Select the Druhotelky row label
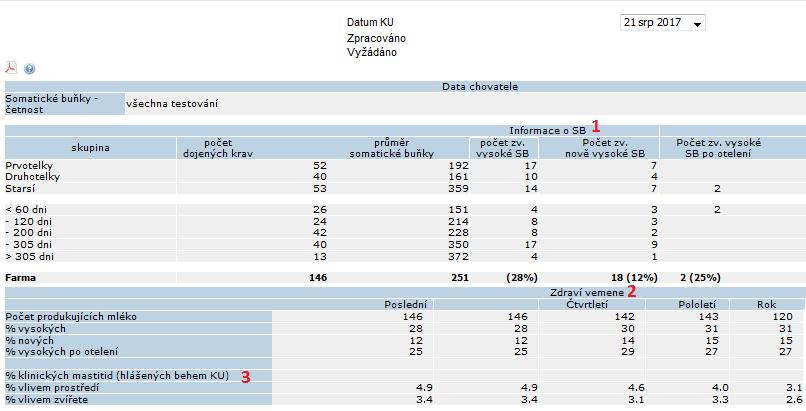This screenshot has width=806, height=411. 32,177
